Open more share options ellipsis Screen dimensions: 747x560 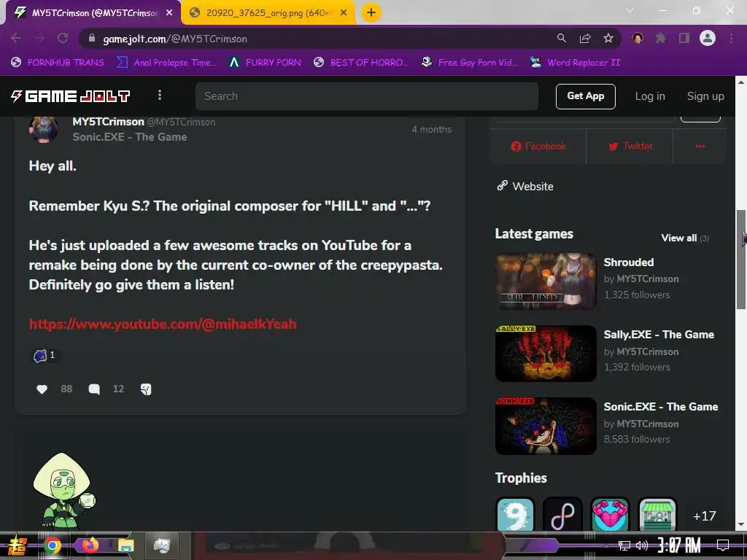click(x=700, y=146)
